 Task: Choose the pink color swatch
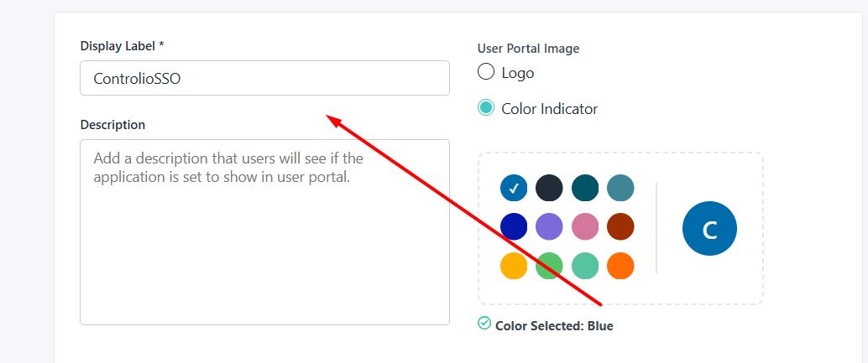[585, 226]
